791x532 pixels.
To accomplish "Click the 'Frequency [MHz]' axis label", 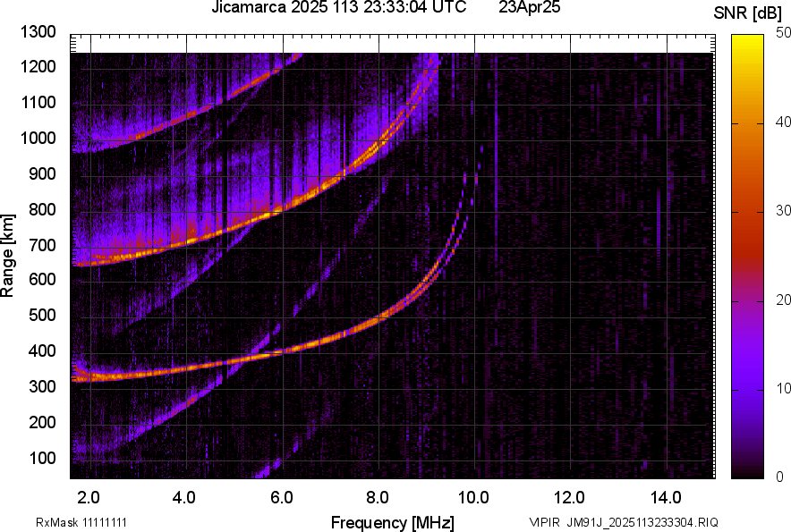I will [x=393, y=522].
